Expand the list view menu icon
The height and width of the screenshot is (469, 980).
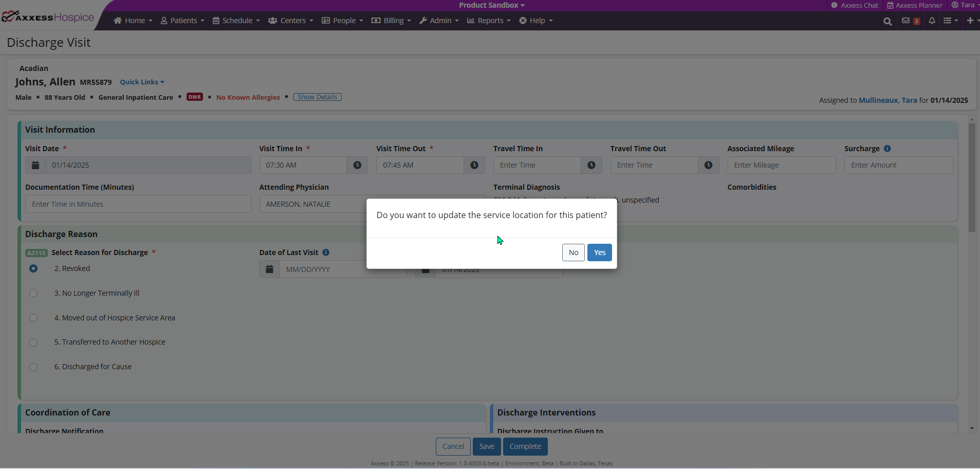[x=950, y=21]
